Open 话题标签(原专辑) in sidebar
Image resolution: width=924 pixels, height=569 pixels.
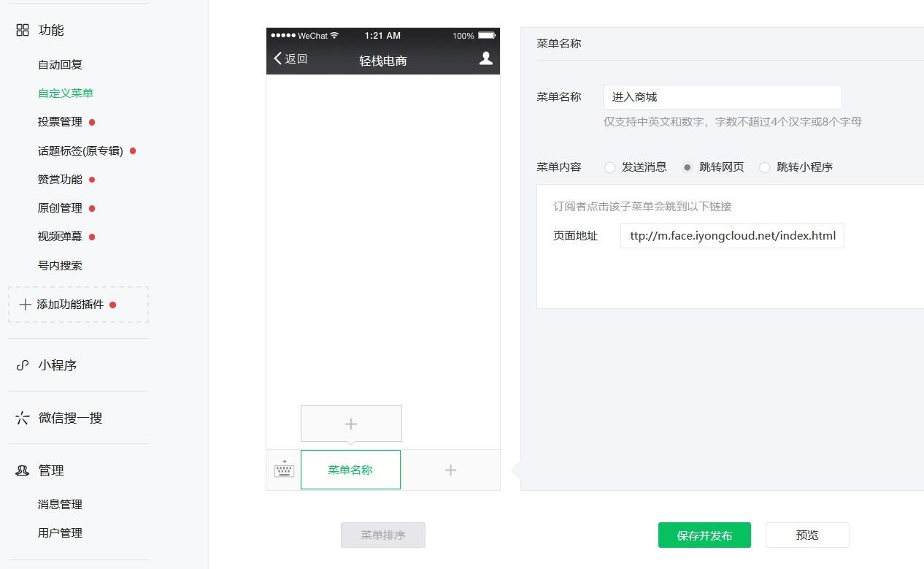80,150
